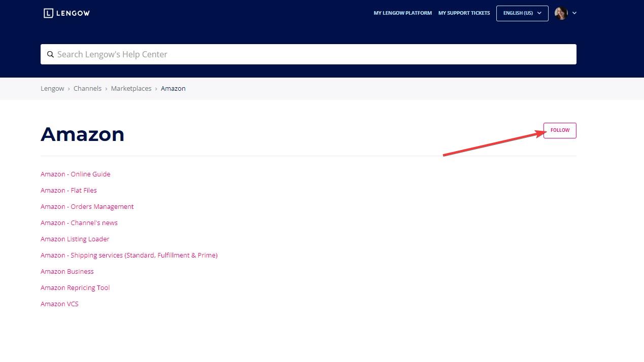Open Amazon Listing Loader article
Image resolution: width=644 pixels, height=362 pixels.
tap(75, 239)
